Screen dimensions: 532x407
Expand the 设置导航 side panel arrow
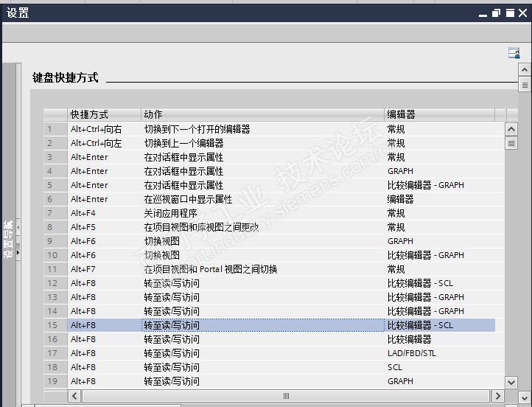18,252
